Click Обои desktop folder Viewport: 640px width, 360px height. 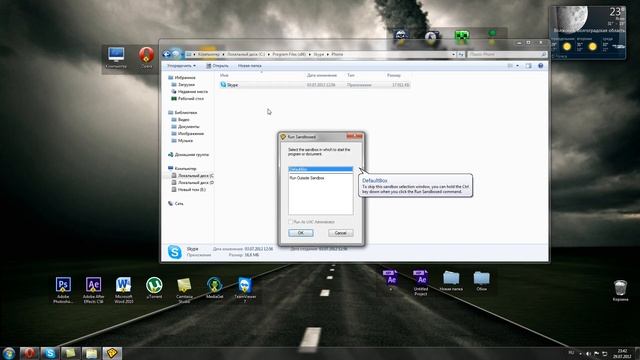482,281
